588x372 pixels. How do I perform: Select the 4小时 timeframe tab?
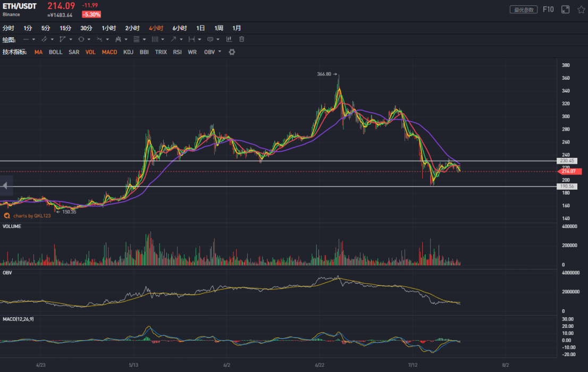156,28
